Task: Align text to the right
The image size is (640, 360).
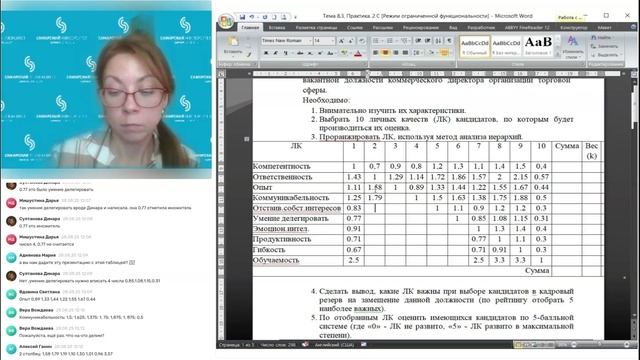Action: click(395, 53)
